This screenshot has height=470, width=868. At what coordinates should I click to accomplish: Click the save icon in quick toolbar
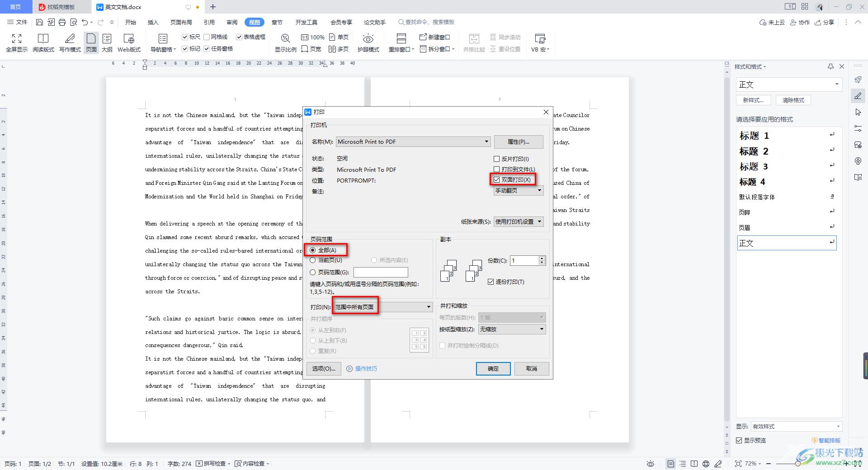pos(39,22)
